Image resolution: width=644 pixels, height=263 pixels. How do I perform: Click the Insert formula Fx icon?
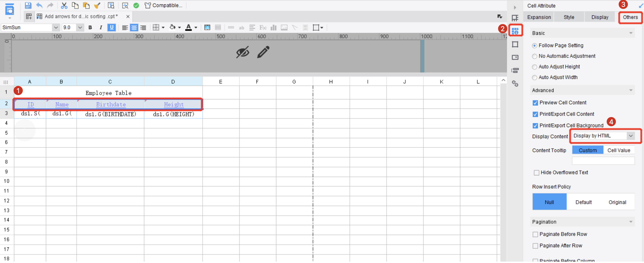pyautogui.click(x=263, y=28)
